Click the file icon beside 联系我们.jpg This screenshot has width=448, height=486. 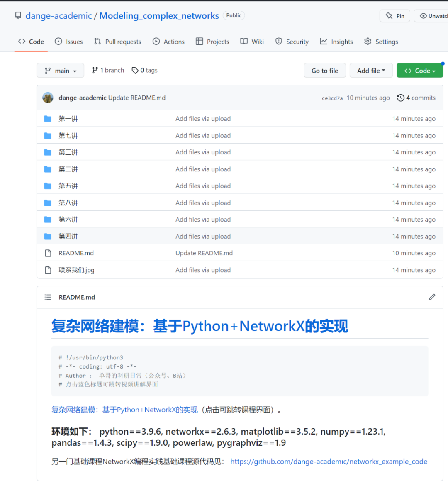point(48,270)
